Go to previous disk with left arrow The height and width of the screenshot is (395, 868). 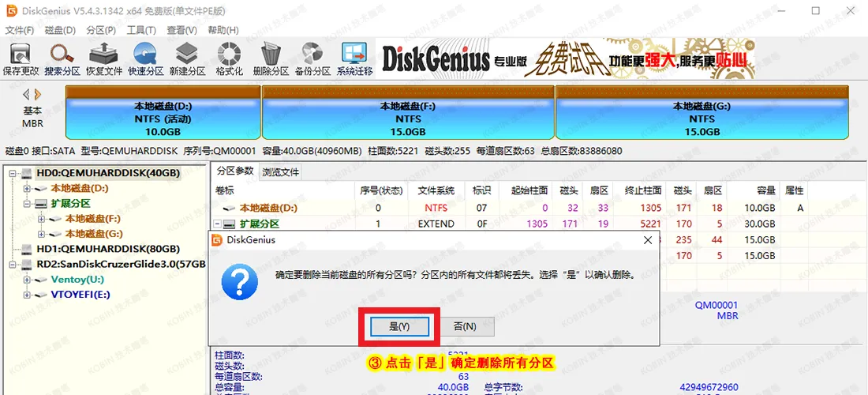coord(25,94)
